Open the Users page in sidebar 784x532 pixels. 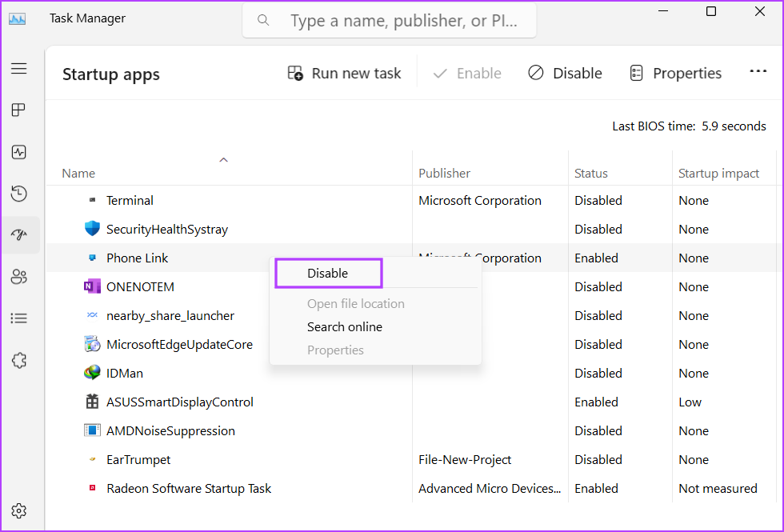tap(19, 277)
